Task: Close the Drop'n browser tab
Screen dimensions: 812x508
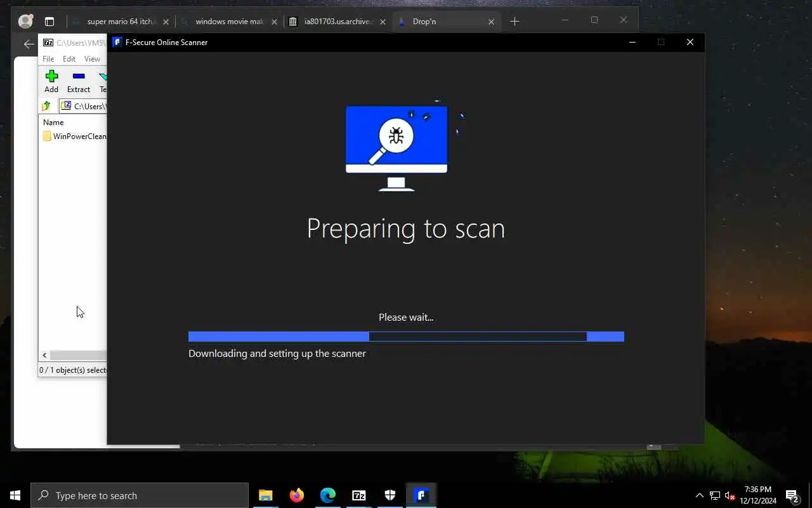Action: pyautogui.click(x=491, y=22)
